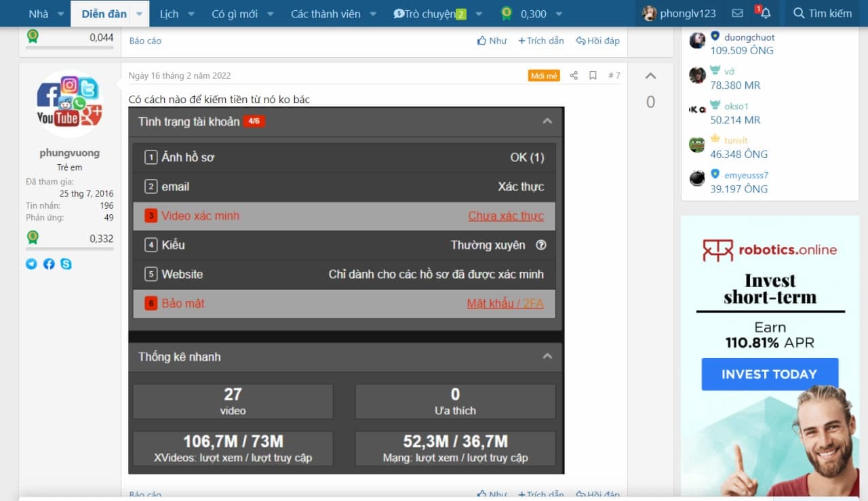Go to the Nhà home tab
Image resolution: width=868 pixels, height=501 pixels.
[39, 14]
